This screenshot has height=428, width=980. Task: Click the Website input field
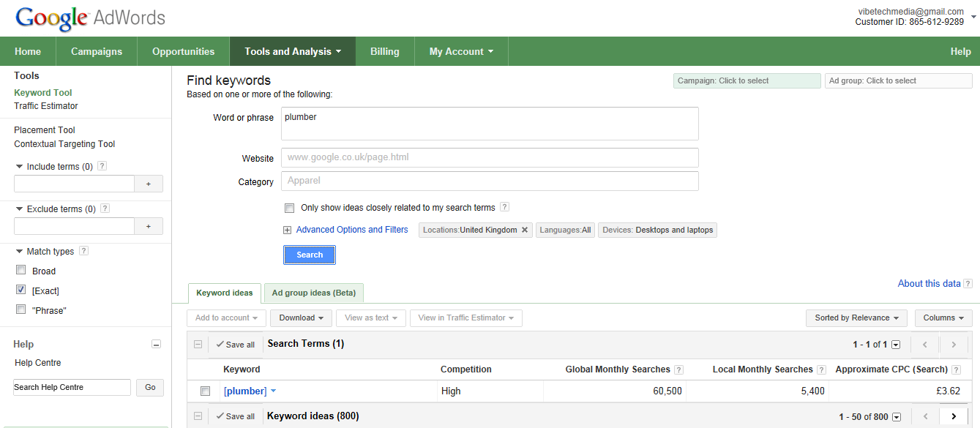coord(490,157)
